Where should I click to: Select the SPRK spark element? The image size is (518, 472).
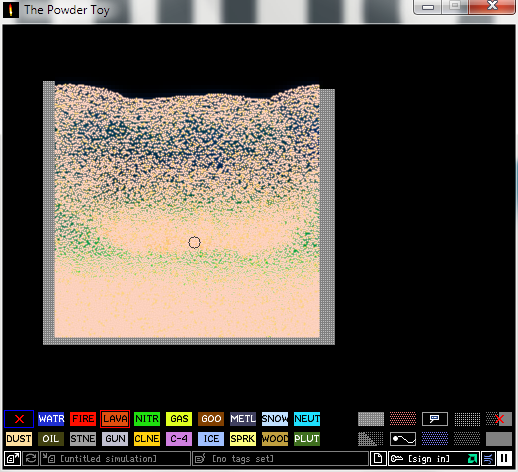coord(243,439)
